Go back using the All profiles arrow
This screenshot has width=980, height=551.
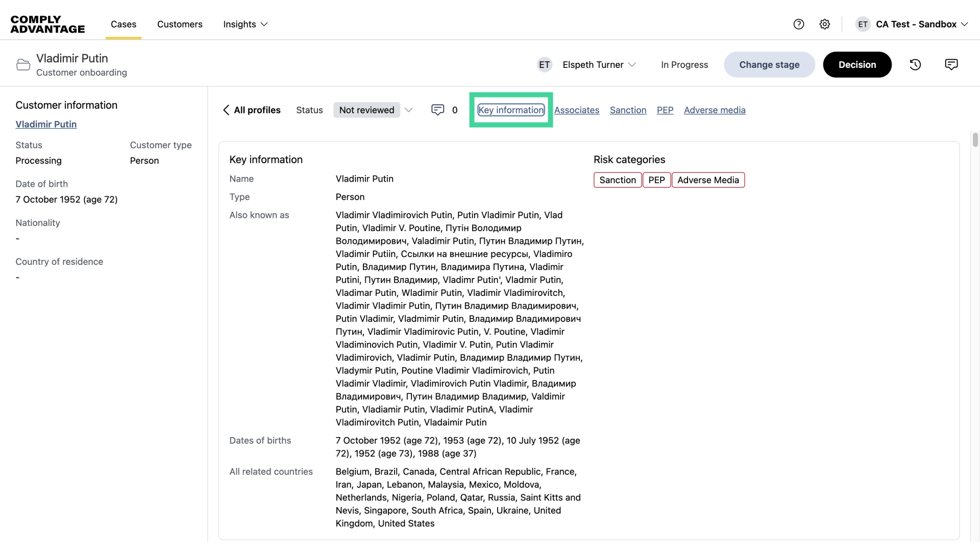226,110
